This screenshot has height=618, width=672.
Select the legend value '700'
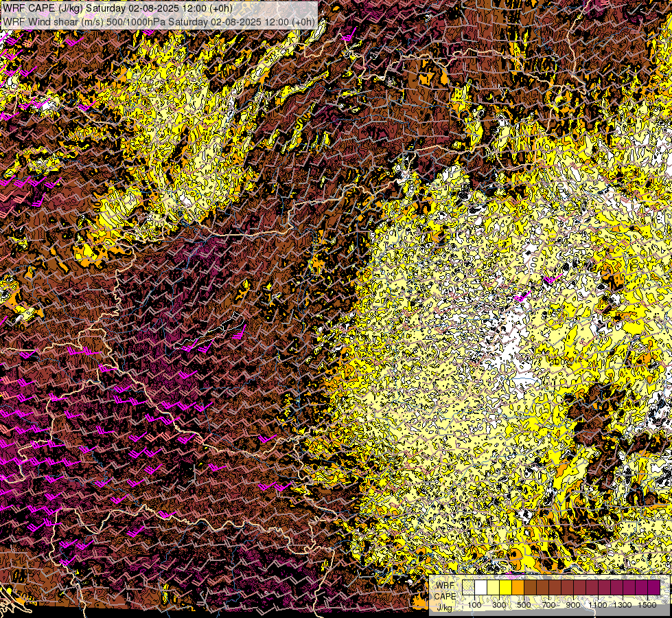548,605
